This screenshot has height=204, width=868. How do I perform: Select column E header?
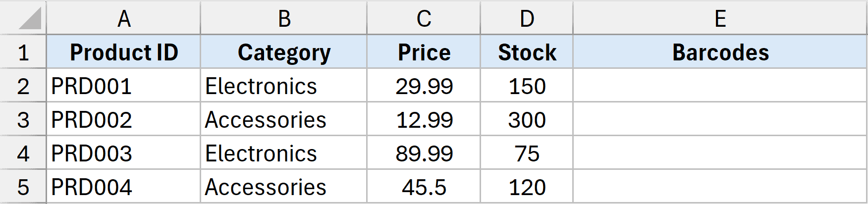[x=720, y=19]
